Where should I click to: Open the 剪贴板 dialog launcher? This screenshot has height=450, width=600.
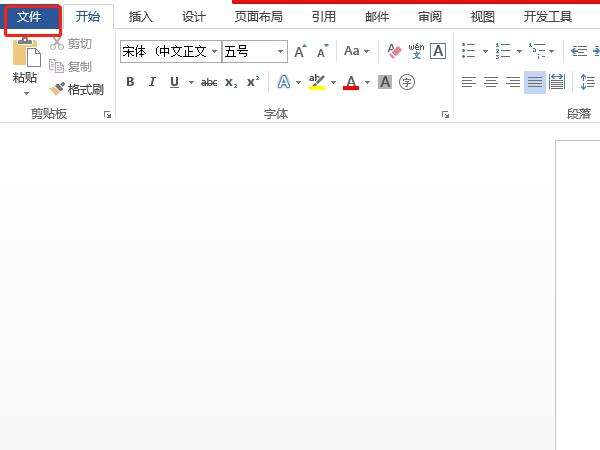pos(108,114)
